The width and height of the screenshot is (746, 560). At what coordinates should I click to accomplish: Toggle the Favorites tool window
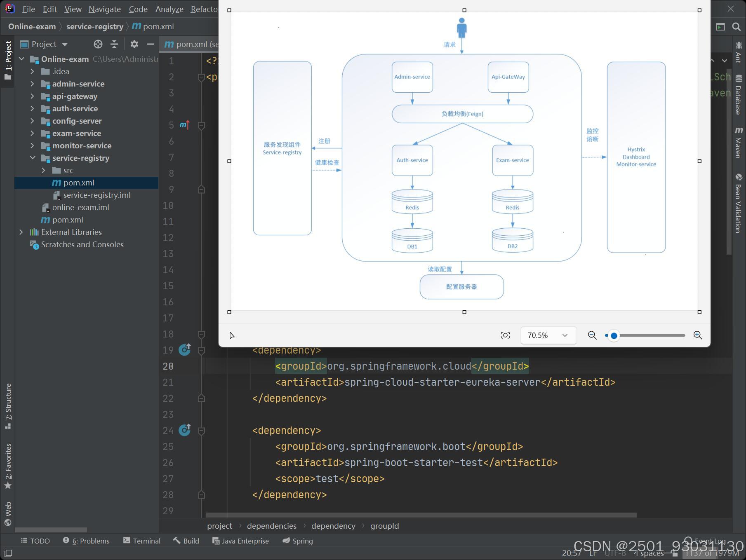tap(8, 466)
